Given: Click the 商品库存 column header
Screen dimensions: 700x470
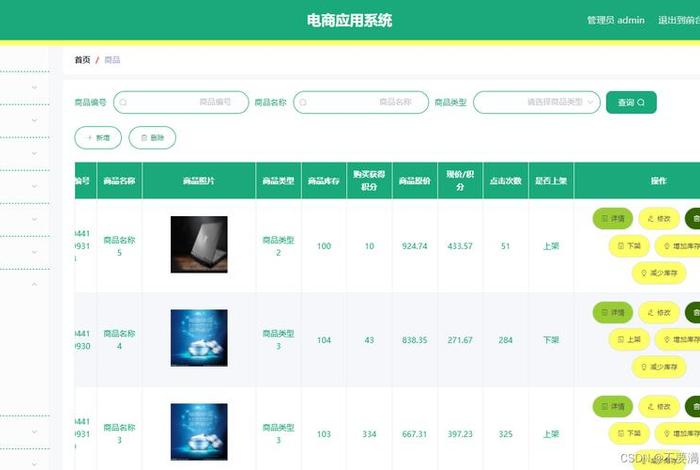Looking at the screenshot, I should 324,181.
